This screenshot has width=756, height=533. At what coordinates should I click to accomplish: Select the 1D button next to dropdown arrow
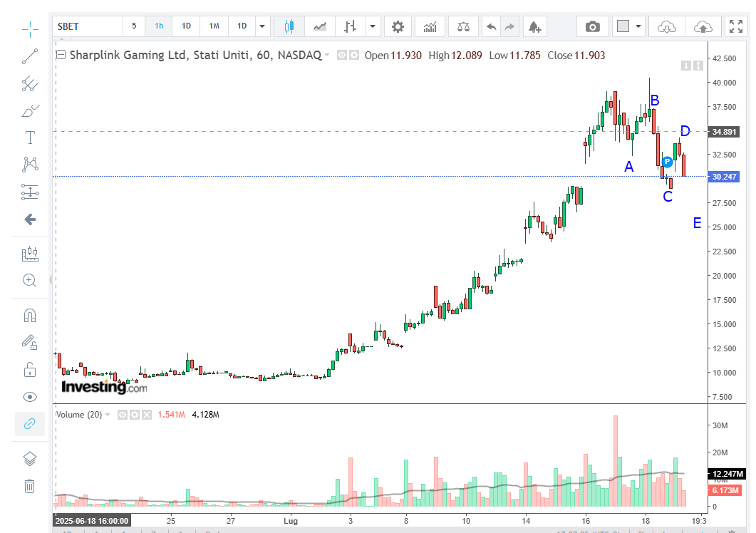242,26
